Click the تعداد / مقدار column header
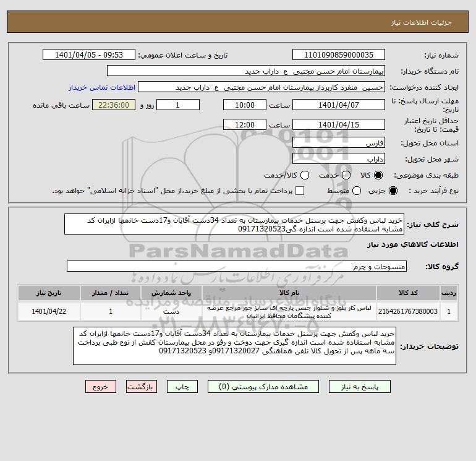 click(x=111, y=293)
